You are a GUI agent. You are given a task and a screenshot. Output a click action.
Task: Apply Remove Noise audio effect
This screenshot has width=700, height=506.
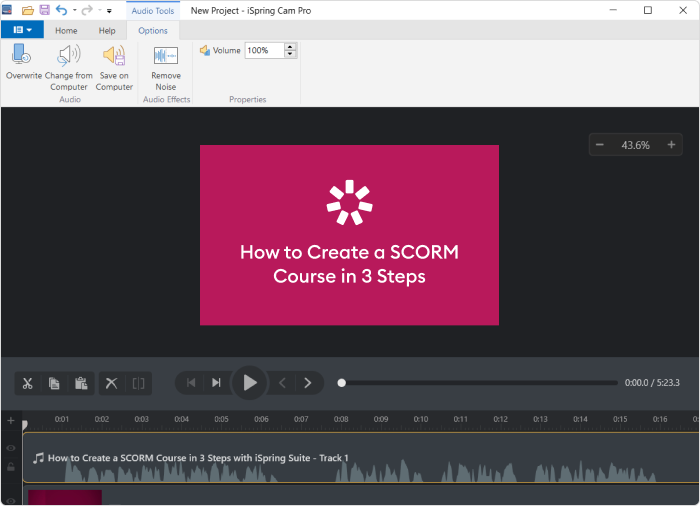tap(166, 67)
